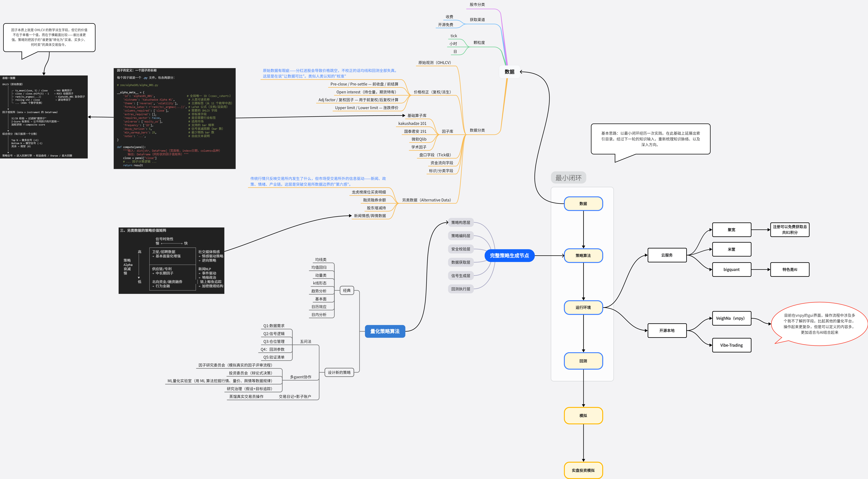
Task: Click the red vnpy comment bubble
Action: point(819,324)
